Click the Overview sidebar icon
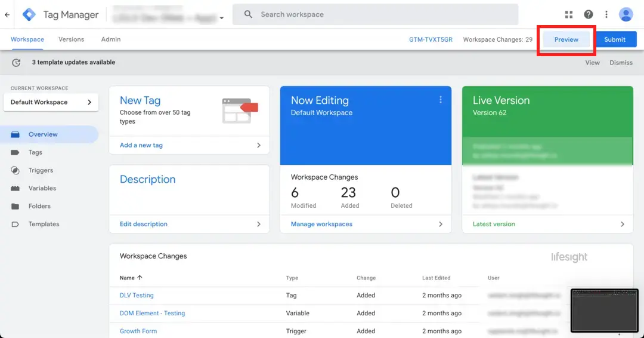644x338 pixels. click(x=15, y=134)
